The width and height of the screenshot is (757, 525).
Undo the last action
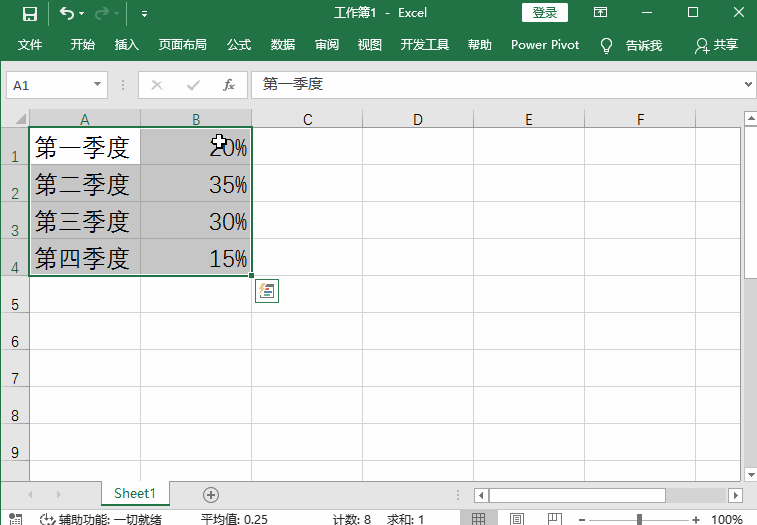click(x=67, y=13)
